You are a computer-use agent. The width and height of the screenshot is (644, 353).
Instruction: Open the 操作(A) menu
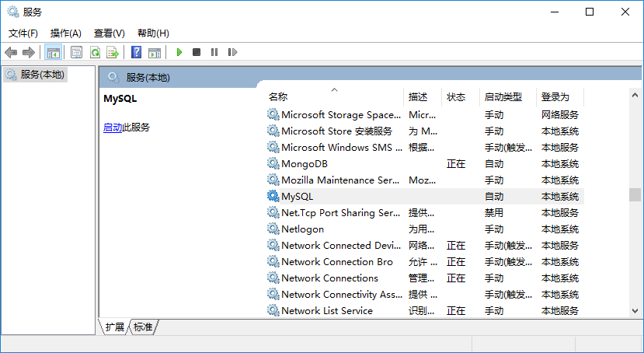tap(66, 33)
